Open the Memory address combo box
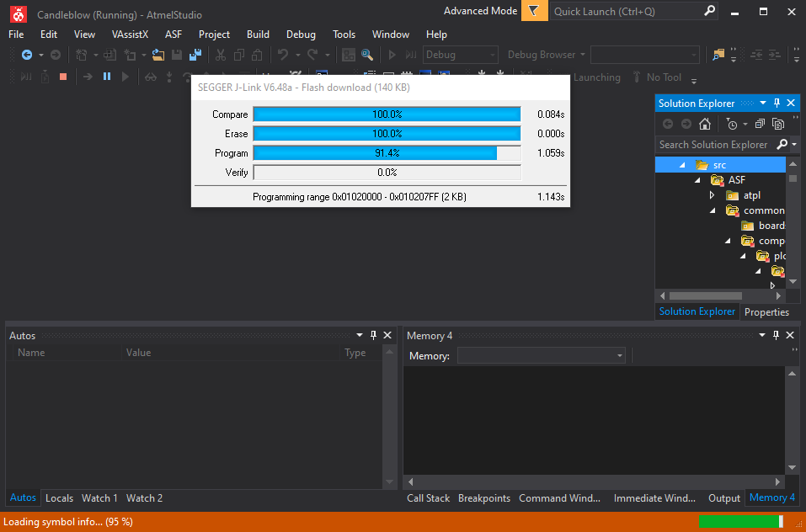 pos(542,355)
